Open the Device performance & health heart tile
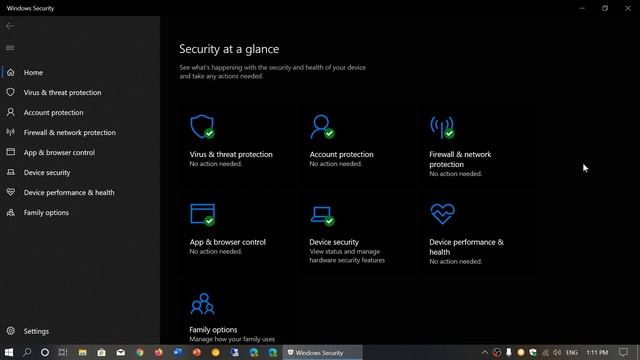Viewport: 640px width, 360px height. coord(478,233)
